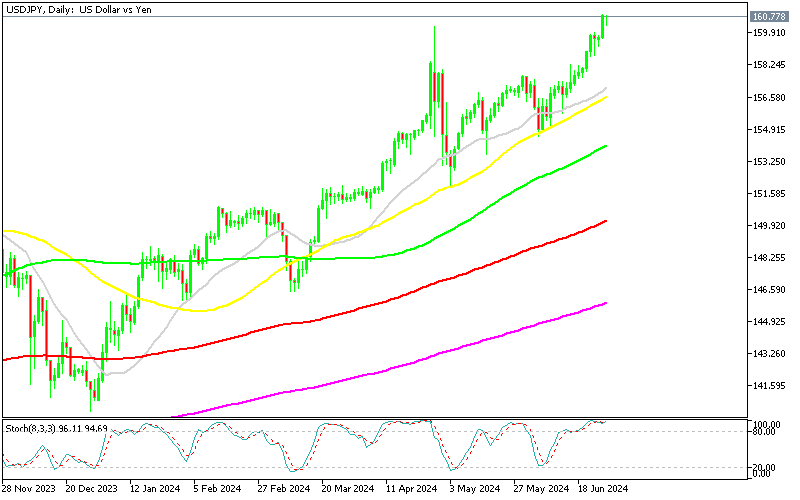
Task: Click the 12 Jan 2024 date label
Action: pyautogui.click(x=155, y=489)
